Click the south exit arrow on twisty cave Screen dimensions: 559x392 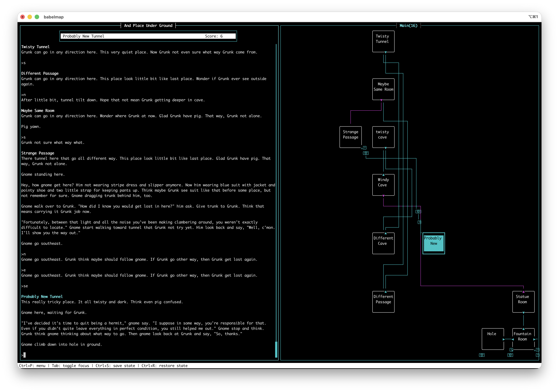pos(385,148)
